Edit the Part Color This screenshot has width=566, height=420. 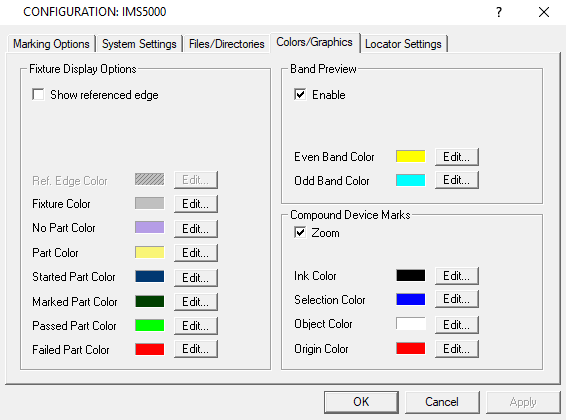pos(196,253)
